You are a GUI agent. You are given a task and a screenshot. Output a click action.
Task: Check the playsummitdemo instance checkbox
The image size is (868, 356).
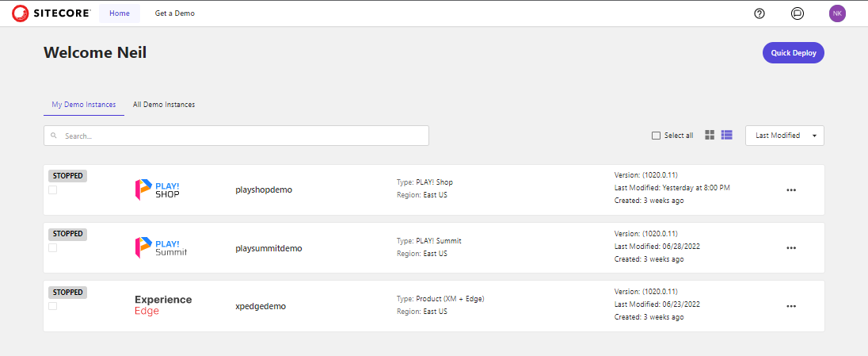coord(53,248)
